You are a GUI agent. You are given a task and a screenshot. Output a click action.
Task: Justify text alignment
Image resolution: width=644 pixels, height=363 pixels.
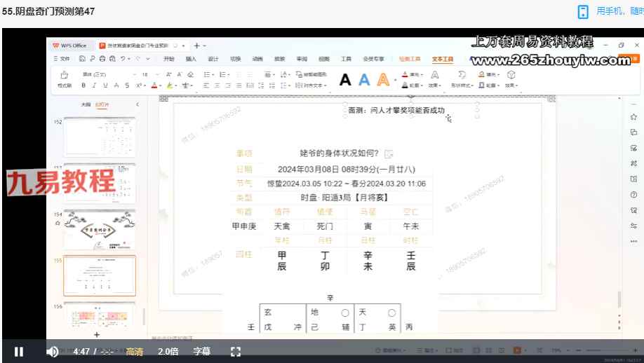coord(239,85)
